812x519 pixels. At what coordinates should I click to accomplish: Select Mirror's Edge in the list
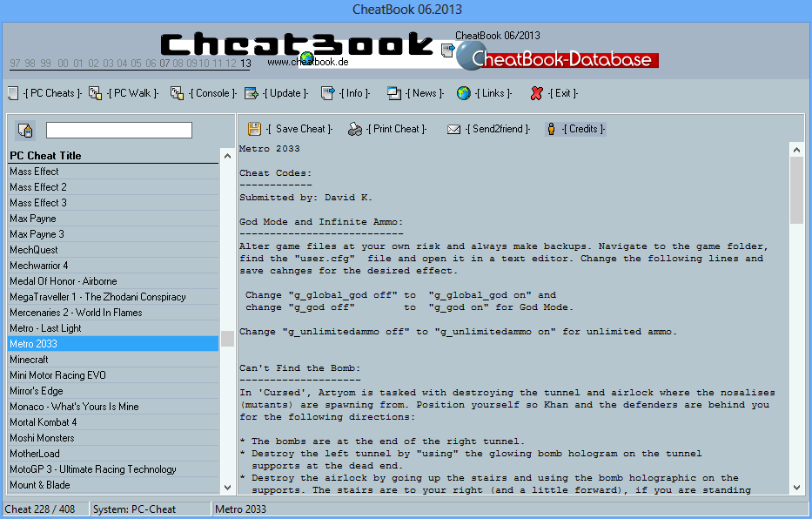pyautogui.click(x=113, y=390)
